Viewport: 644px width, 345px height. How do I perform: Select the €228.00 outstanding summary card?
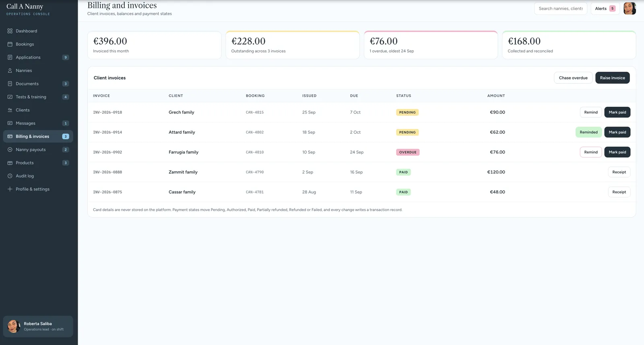(x=293, y=45)
